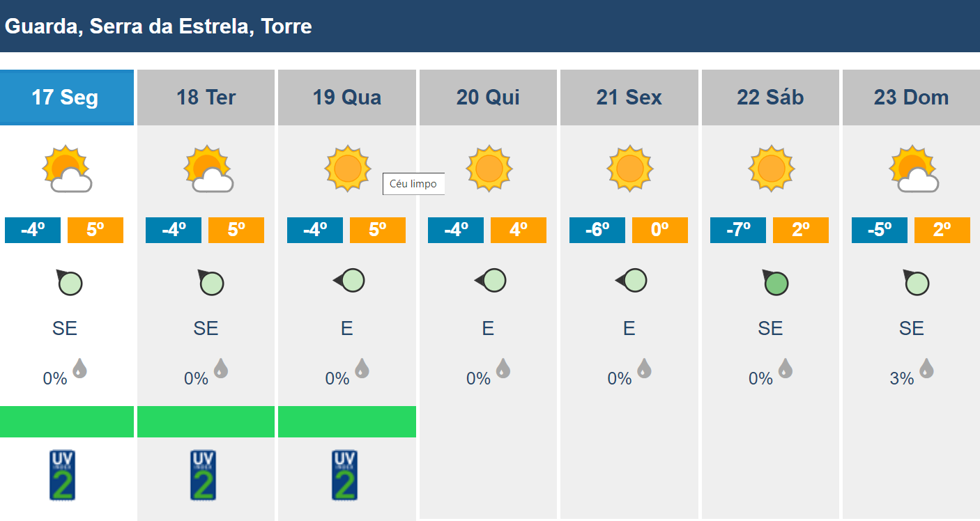Screen dimensions: 980x521
Task: Select the 17 Seg day tab
Action: [x=66, y=98]
